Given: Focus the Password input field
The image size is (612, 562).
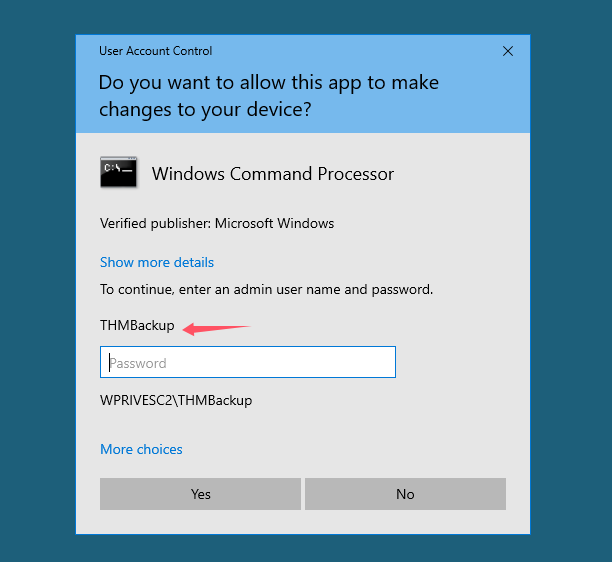Looking at the screenshot, I should point(248,363).
